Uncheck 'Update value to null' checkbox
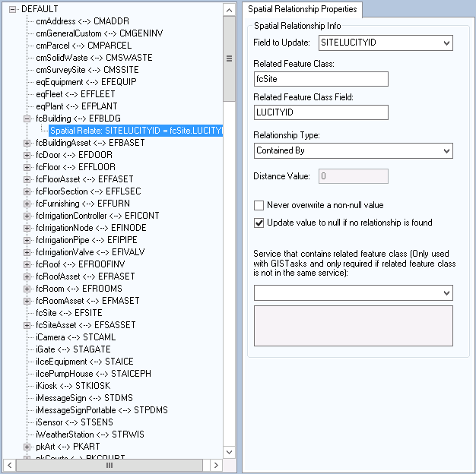Viewport: 476px width, 474px height. 259,223
